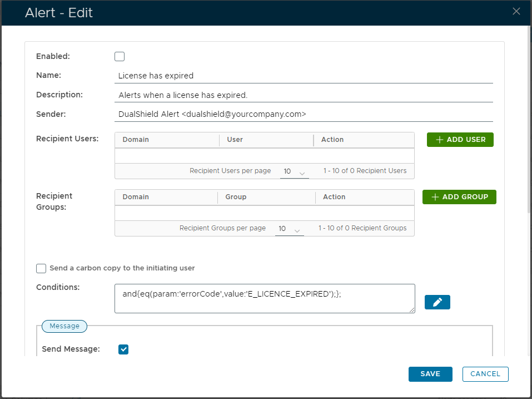Save the alert settings

click(x=430, y=374)
